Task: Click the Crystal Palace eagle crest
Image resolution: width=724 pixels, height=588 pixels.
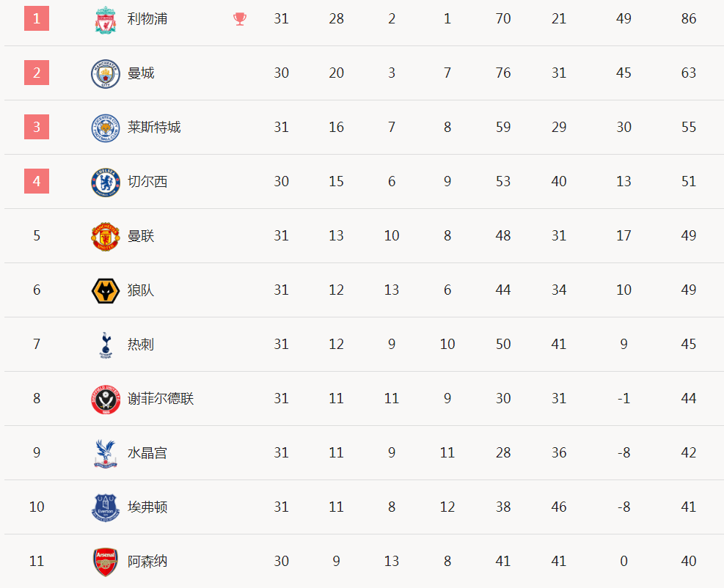Action: tap(106, 453)
